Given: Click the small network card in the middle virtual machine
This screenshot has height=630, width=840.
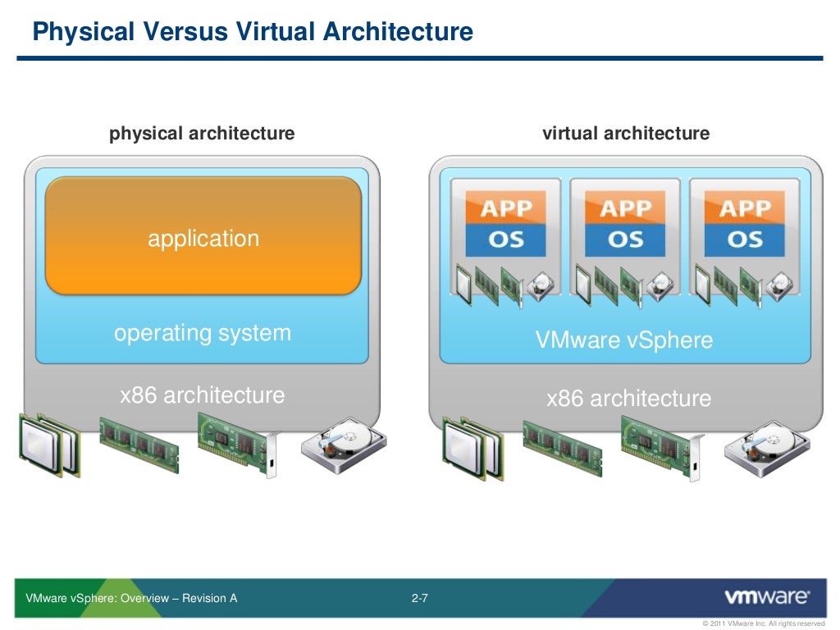Looking at the screenshot, I should click(x=632, y=287).
